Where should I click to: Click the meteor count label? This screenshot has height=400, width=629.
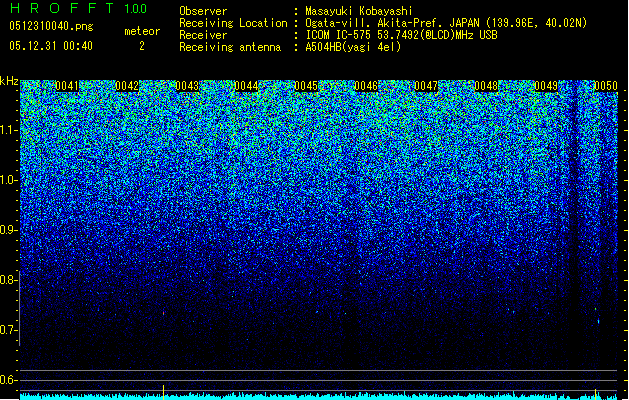(142, 31)
